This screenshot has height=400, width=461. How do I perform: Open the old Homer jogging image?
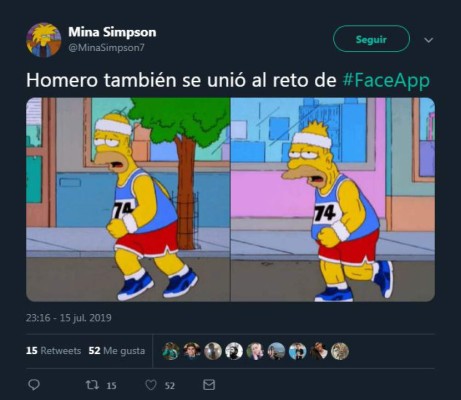pyautogui.click(x=333, y=199)
